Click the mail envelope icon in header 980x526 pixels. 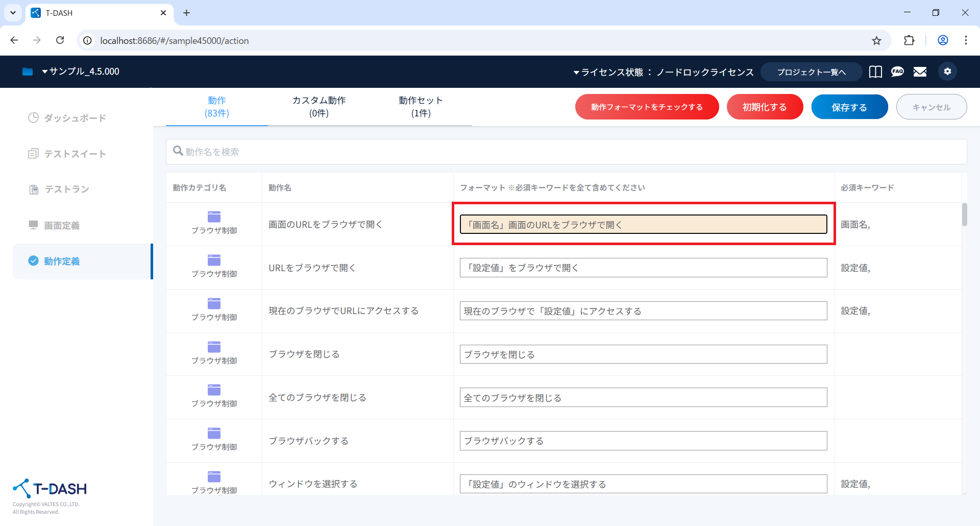coord(920,72)
